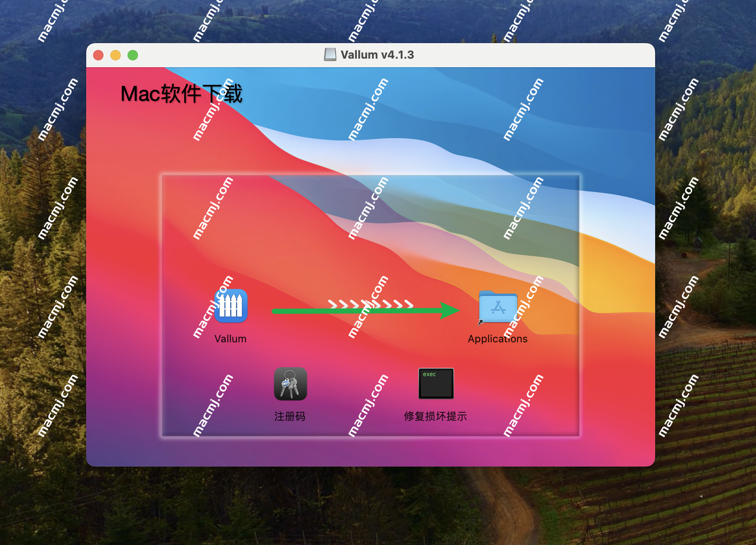The width and height of the screenshot is (756, 545).
Task: Click the 注册码 file name
Action: 290,416
